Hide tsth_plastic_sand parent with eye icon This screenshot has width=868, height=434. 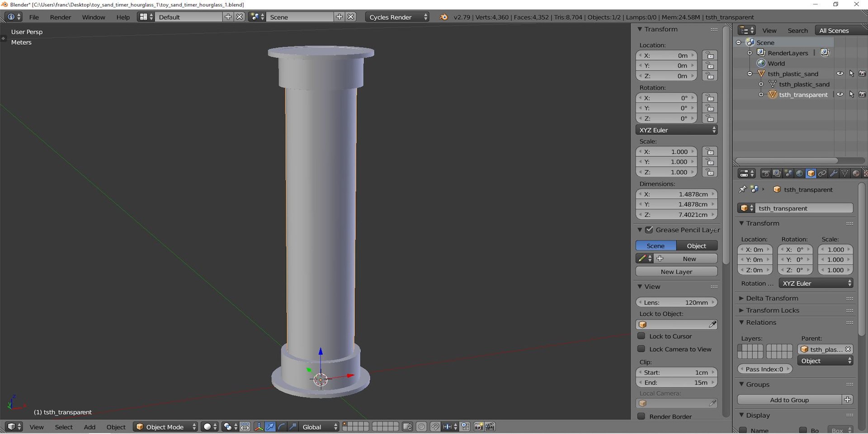click(840, 74)
